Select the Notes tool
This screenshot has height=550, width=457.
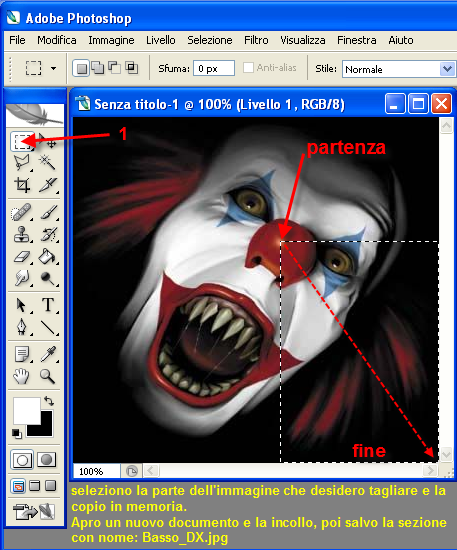click(22, 354)
